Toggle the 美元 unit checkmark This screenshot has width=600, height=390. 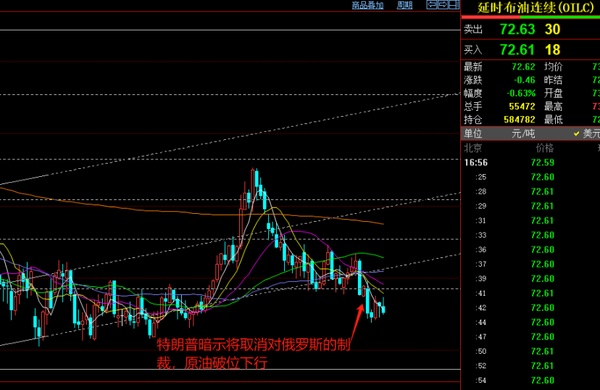pyautogui.click(x=586, y=134)
